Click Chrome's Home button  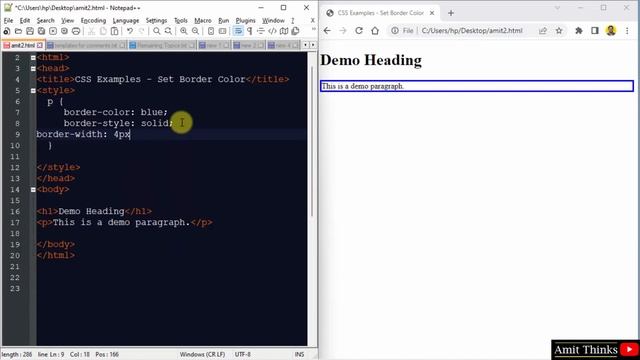click(x=375, y=31)
